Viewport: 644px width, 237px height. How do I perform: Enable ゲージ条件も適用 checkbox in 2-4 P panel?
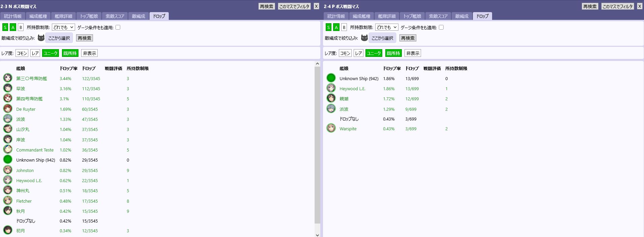click(x=441, y=27)
